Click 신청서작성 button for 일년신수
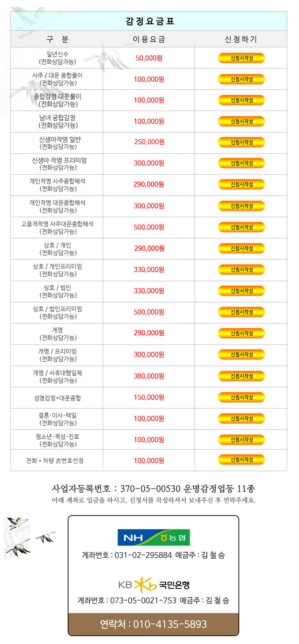This screenshot has width=299, height=644. (241, 58)
